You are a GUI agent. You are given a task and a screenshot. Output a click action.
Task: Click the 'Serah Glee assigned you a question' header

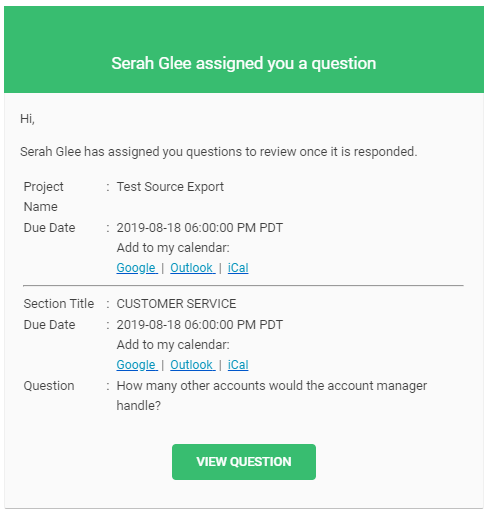pyautogui.click(x=244, y=63)
